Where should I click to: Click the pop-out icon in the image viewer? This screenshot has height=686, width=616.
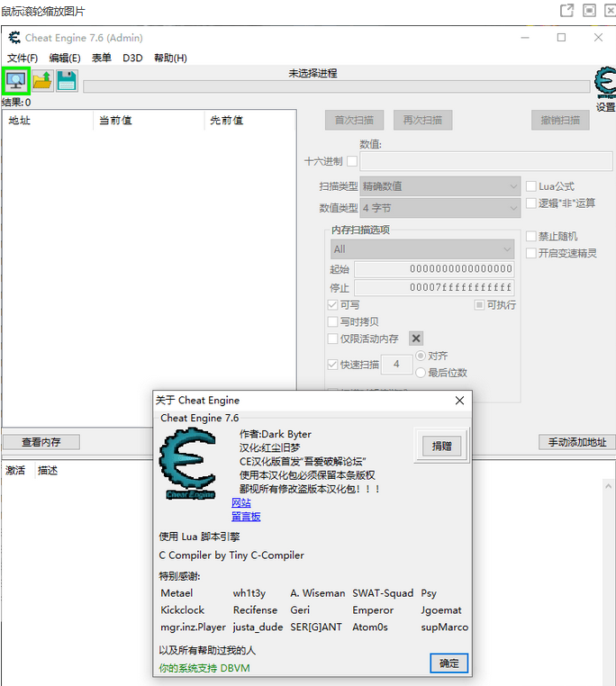coord(567,11)
